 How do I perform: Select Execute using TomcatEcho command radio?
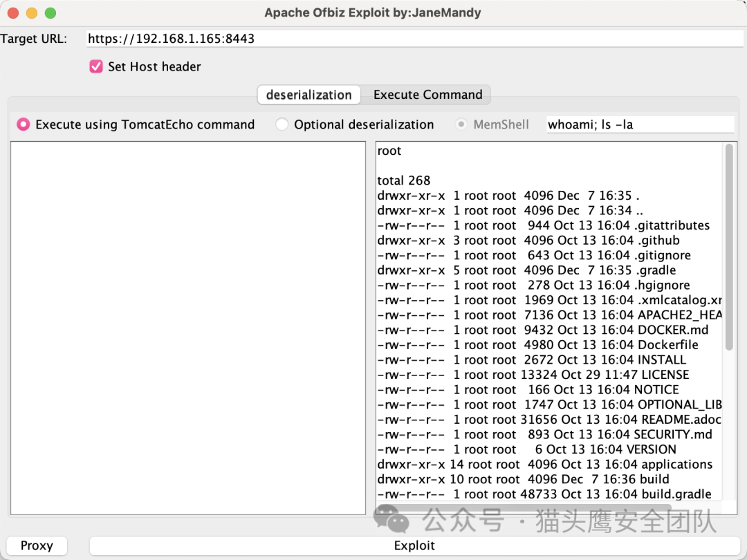click(x=23, y=124)
